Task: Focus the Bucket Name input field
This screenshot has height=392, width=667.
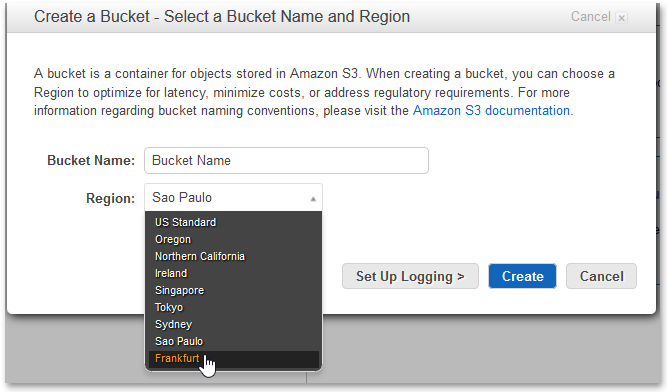Action: (x=286, y=160)
